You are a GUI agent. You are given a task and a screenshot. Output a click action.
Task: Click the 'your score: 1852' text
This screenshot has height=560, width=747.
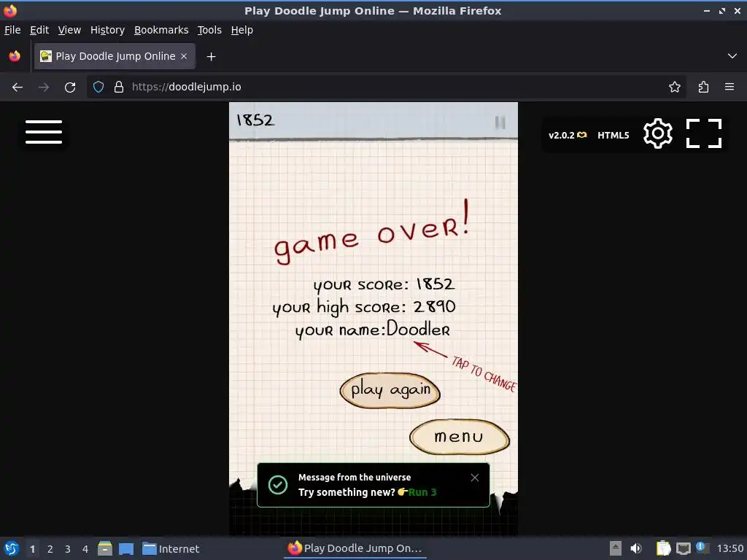tap(384, 284)
